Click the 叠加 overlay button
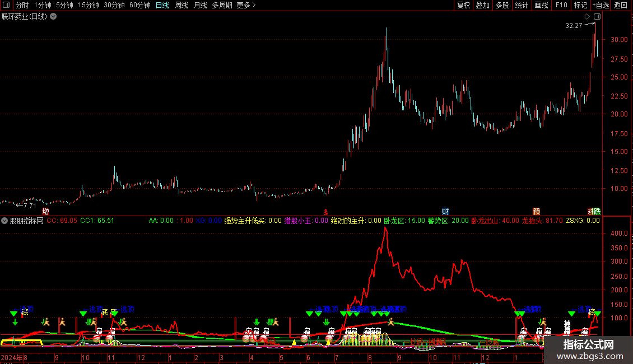Image resolution: width=633 pixels, height=364 pixels. pyautogui.click(x=482, y=5)
